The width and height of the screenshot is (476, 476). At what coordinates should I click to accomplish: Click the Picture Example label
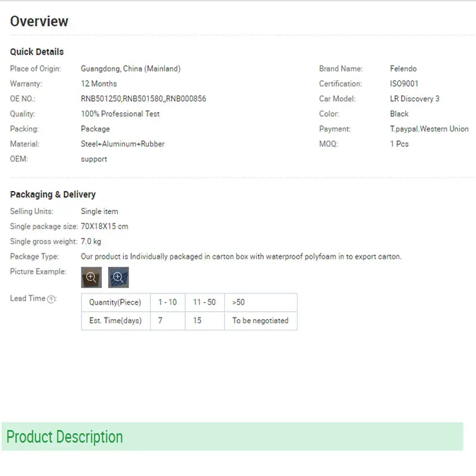tap(38, 271)
